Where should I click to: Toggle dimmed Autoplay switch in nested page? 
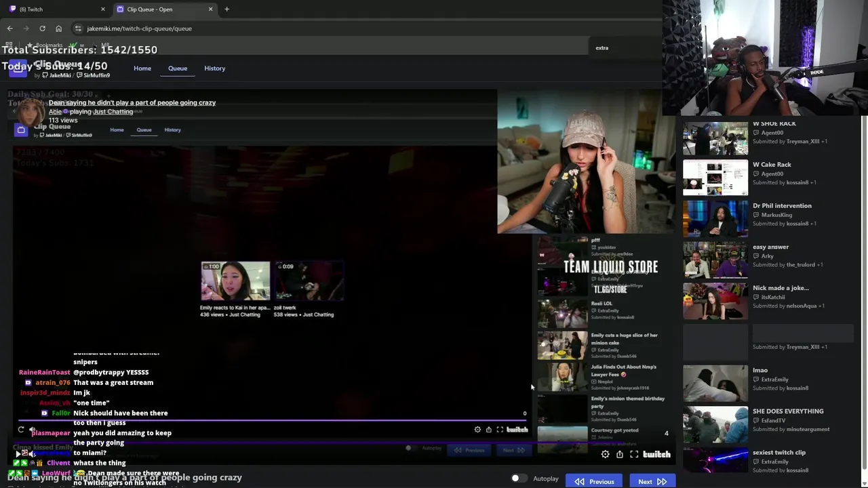410,448
